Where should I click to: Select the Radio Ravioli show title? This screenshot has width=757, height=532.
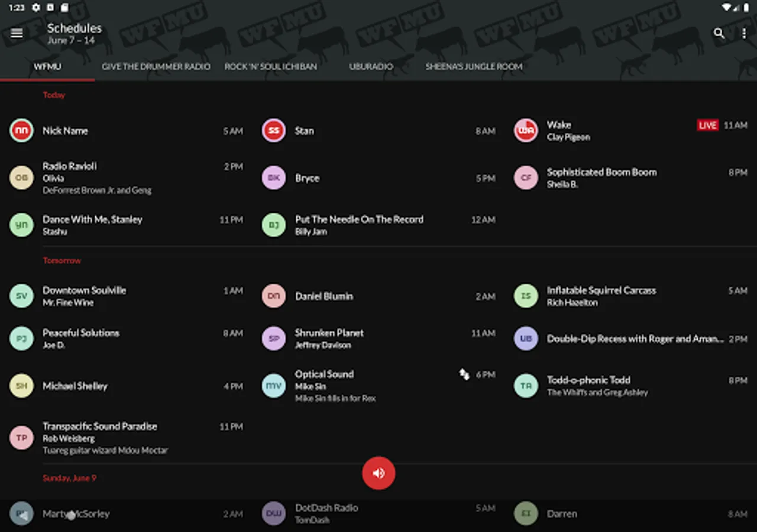coord(70,166)
